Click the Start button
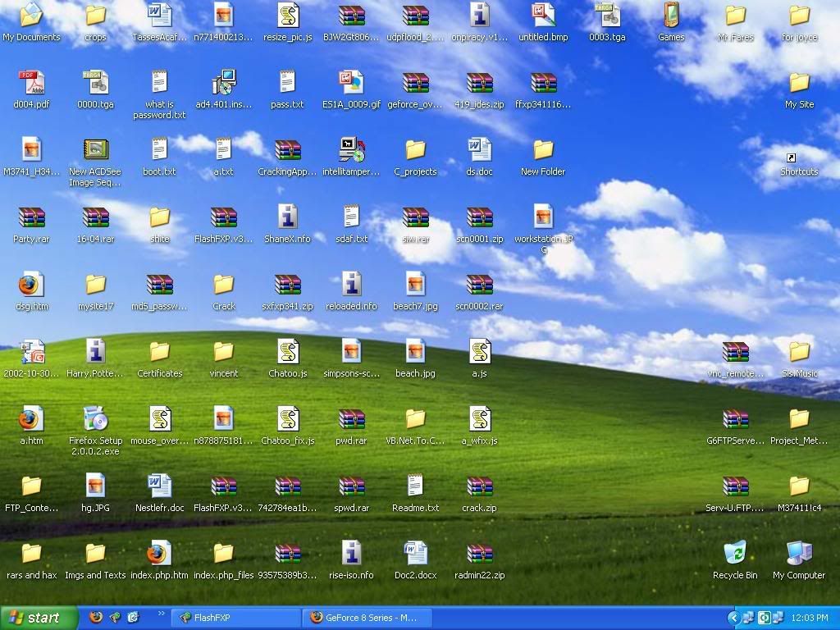Viewport: 840px width, 630px height. click(x=35, y=618)
